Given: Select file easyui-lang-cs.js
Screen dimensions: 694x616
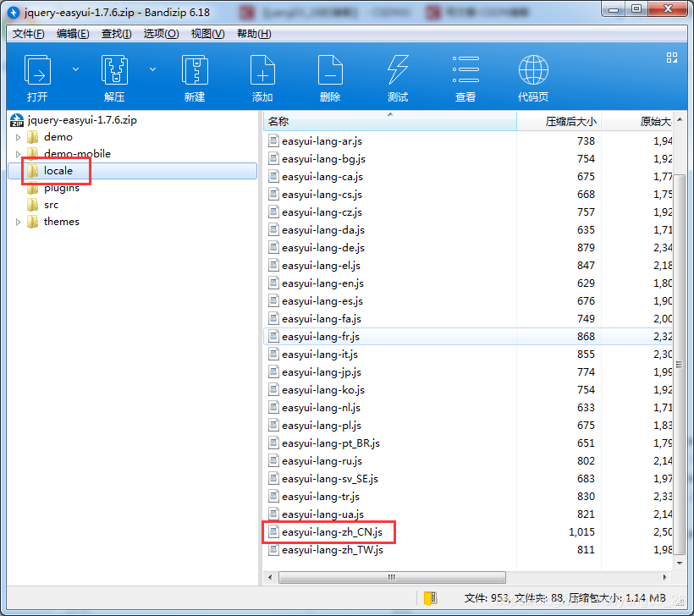Looking at the screenshot, I should [322, 195].
